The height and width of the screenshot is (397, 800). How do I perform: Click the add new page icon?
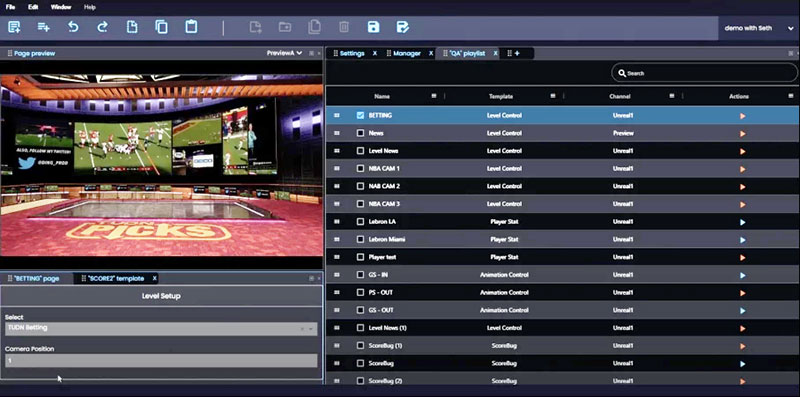(14, 27)
